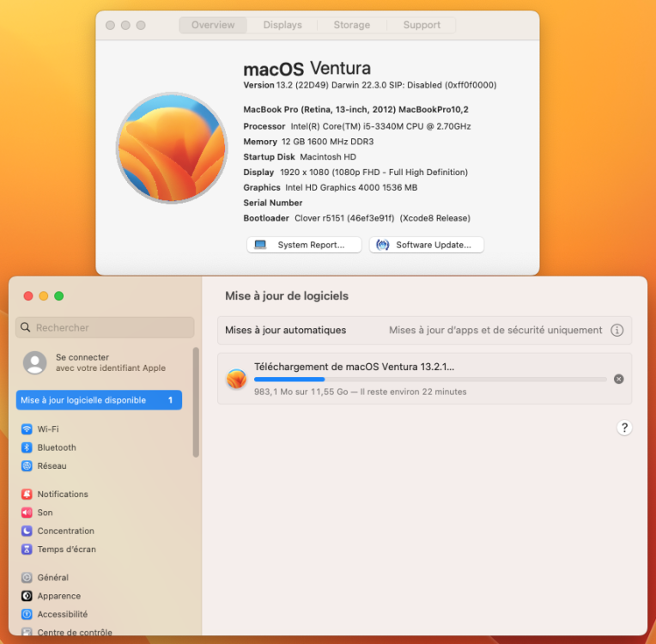Click the 983,1 Mo sur 11,55 Go status
The height and width of the screenshot is (644, 656).
point(361,392)
